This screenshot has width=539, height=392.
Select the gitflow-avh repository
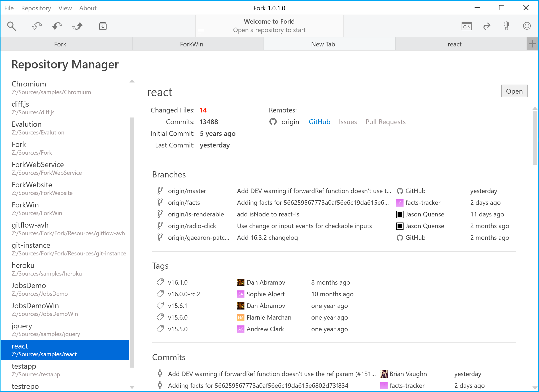(65, 229)
